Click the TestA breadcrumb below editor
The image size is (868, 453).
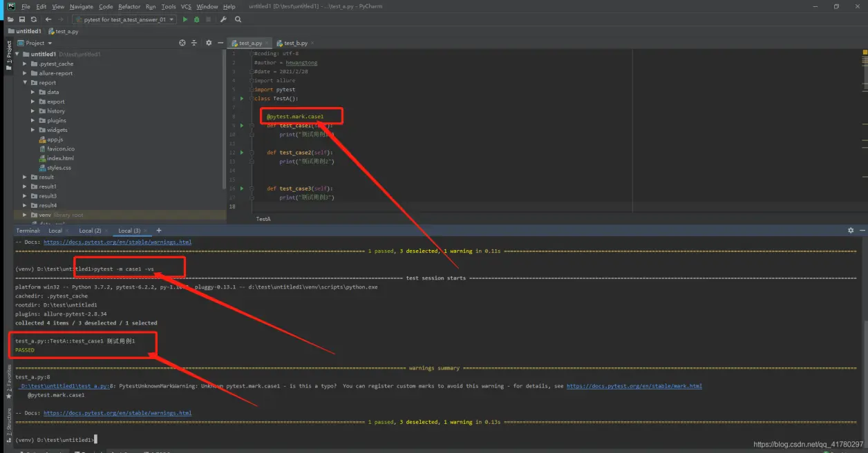[x=263, y=219]
